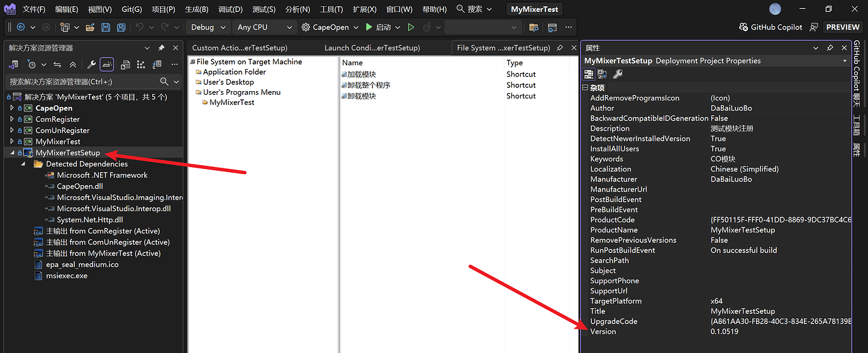Open the wrench Properties icon in Solution Explorer
Image resolution: width=868 pixels, height=353 pixels.
[91, 65]
